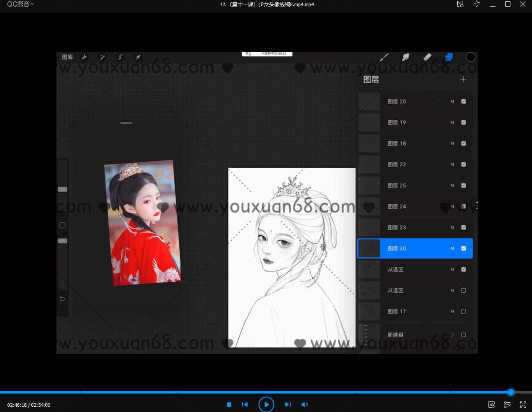
Task: Open the QQ影音 dropdown menu
Action: pos(19,4)
